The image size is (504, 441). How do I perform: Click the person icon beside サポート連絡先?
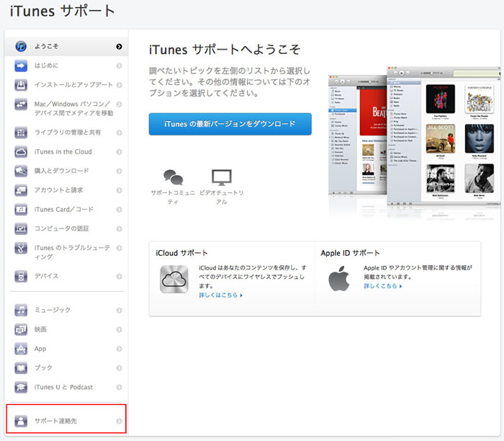point(21,421)
